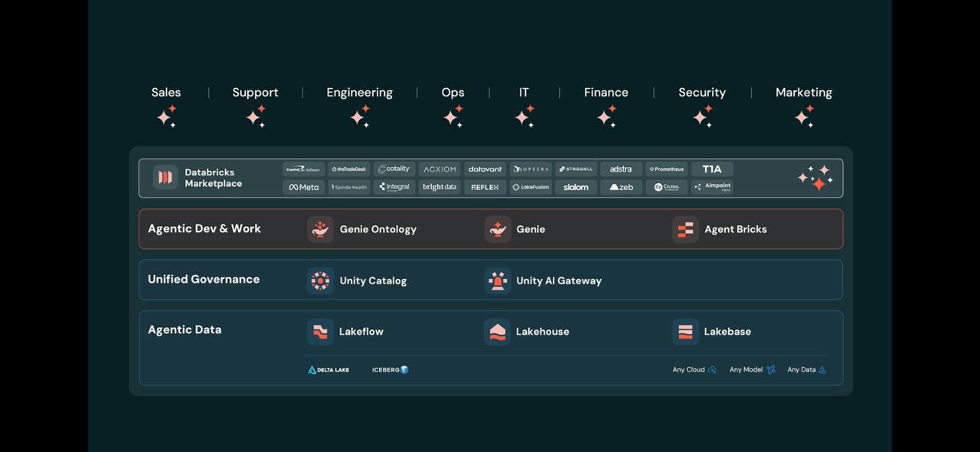This screenshot has height=452, width=980.
Task: Click the Any Data text
Action: [802, 370]
